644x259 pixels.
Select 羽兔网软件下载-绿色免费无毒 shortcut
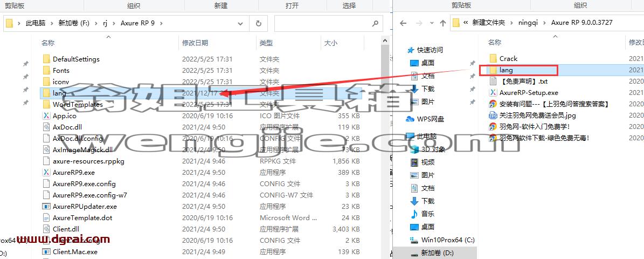[545, 138]
